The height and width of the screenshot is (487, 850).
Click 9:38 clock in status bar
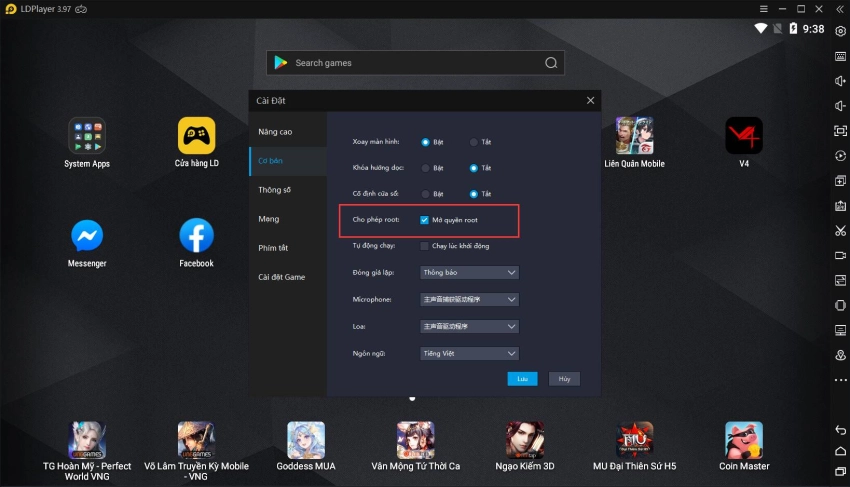point(813,29)
